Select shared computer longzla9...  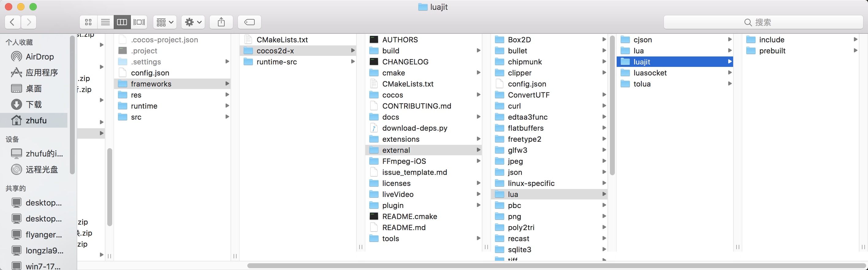tap(34, 250)
